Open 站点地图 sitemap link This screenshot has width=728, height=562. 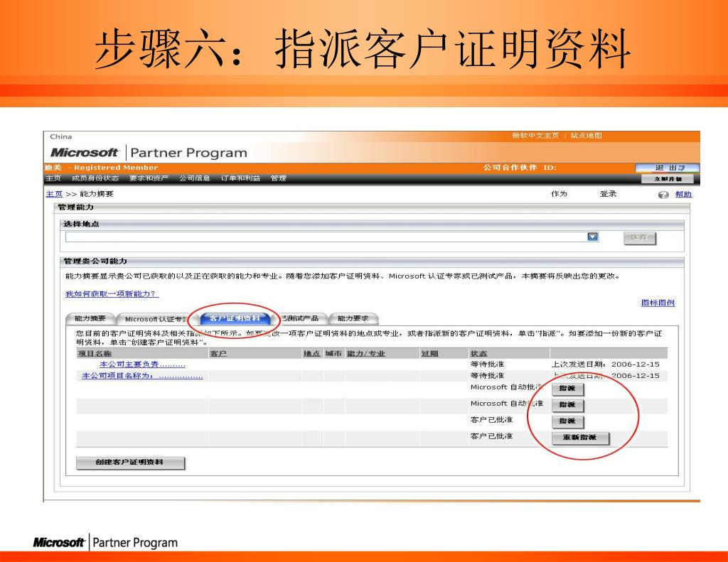click(x=586, y=136)
